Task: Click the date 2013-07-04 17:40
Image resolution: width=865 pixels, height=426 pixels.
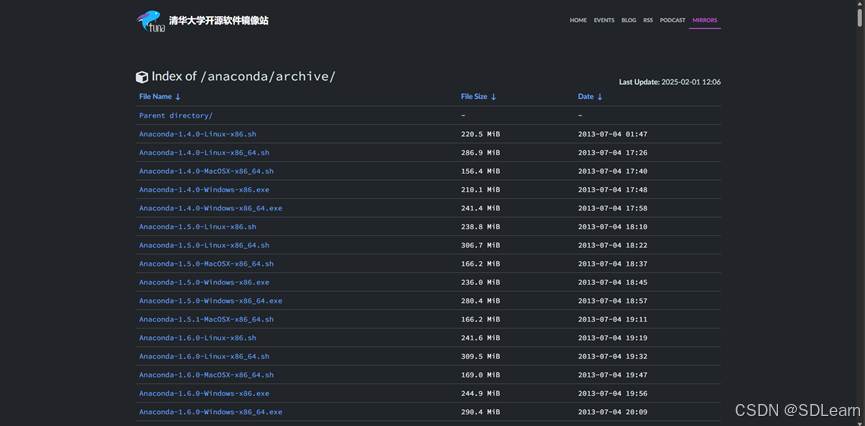Action: (x=612, y=171)
